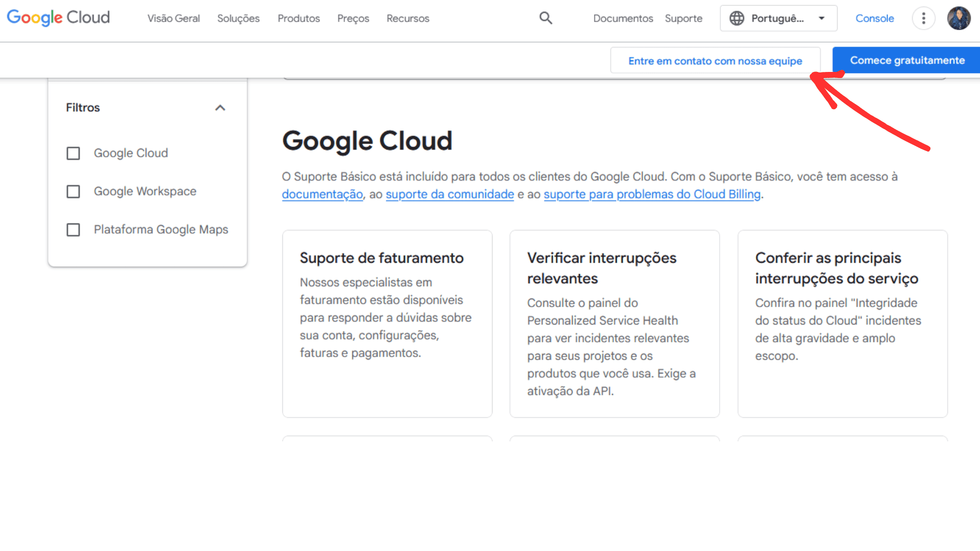Open the Soluções menu

point(238,18)
